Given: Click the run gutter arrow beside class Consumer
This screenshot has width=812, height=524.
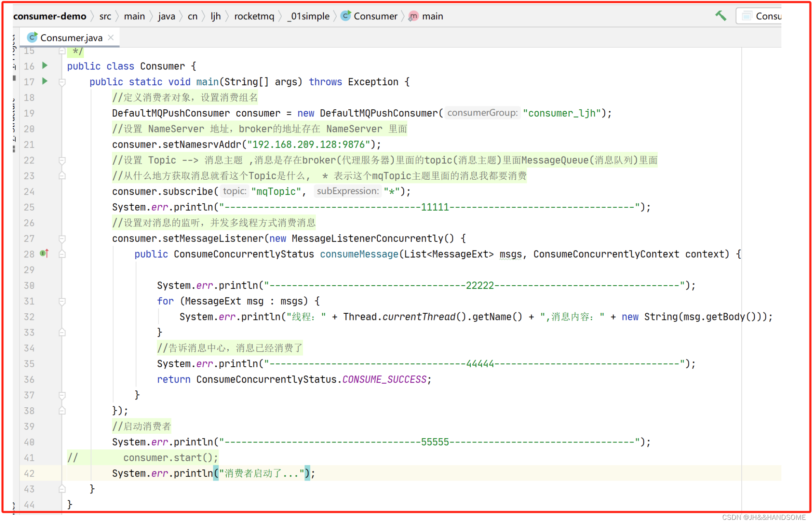Looking at the screenshot, I should (x=45, y=66).
